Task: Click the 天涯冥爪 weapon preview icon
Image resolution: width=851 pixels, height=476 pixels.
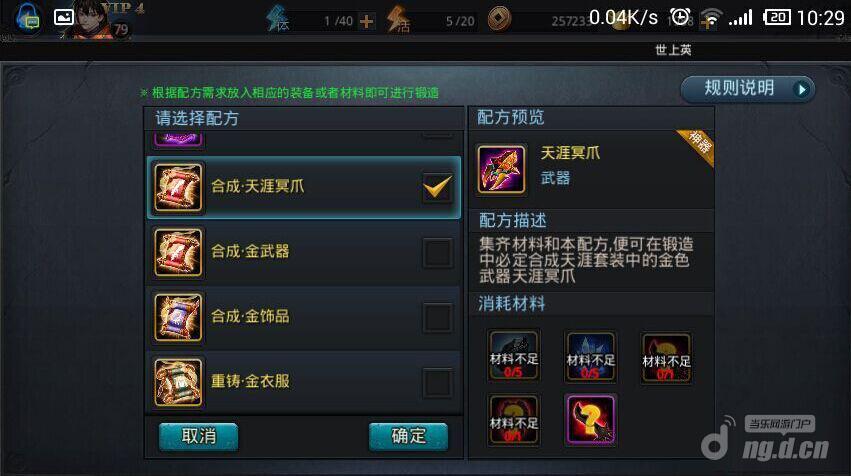Action: point(501,169)
